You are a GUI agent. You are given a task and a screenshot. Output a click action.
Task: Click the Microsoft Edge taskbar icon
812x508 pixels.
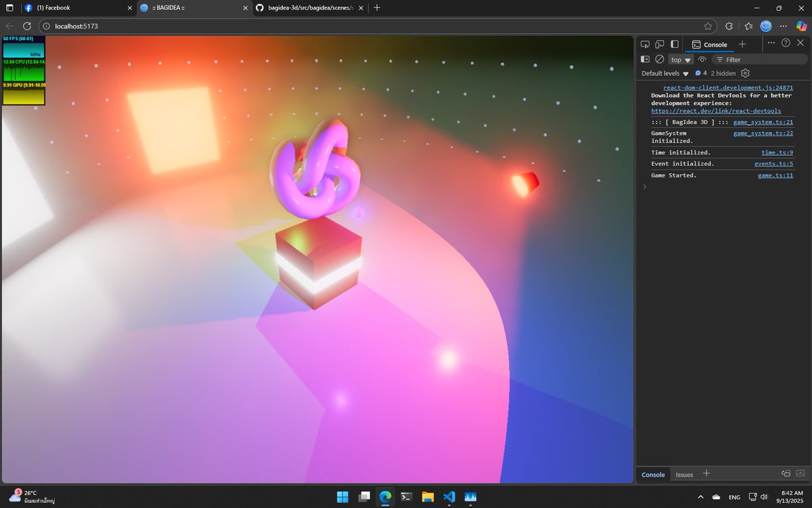(x=385, y=496)
